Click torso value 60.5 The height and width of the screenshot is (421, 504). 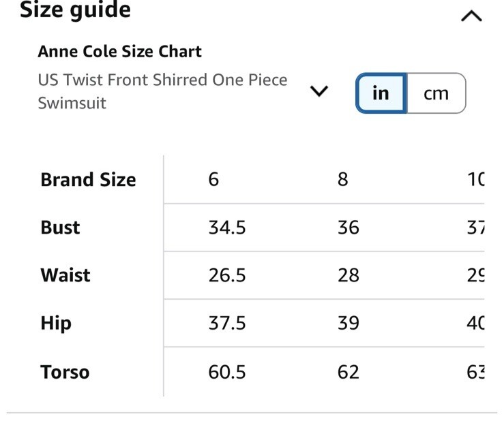227,372
